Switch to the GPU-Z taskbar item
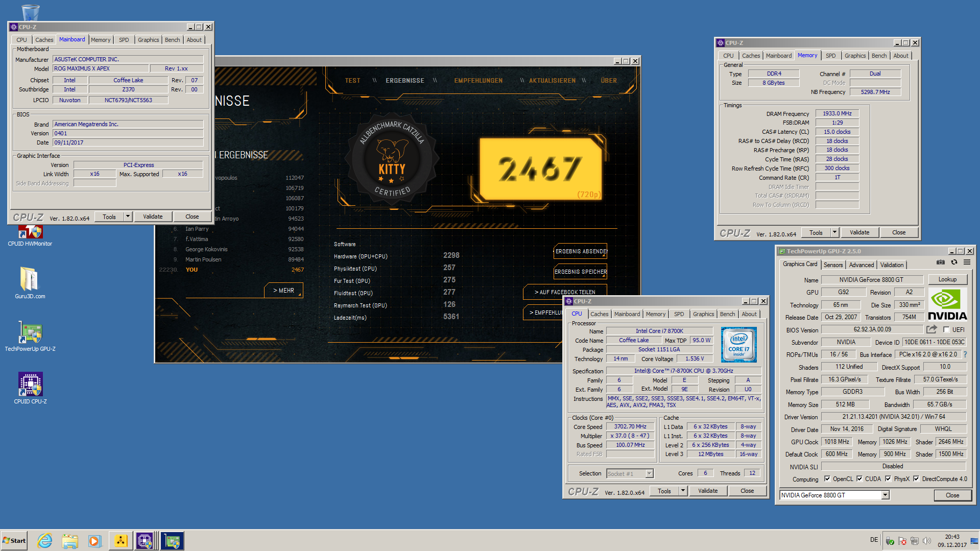Image resolution: width=980 pixels, height=551 pixels. [172, 541]
